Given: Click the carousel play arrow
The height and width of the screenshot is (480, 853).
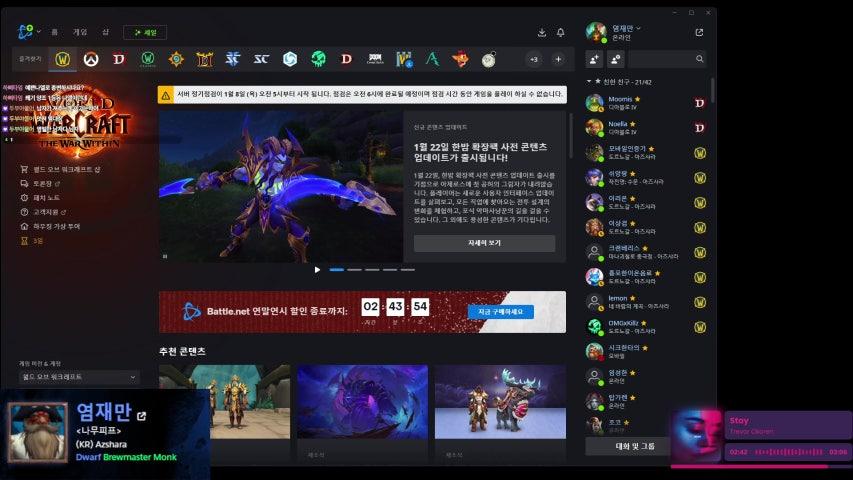Looking at the screenshot, I should point(317,270).
